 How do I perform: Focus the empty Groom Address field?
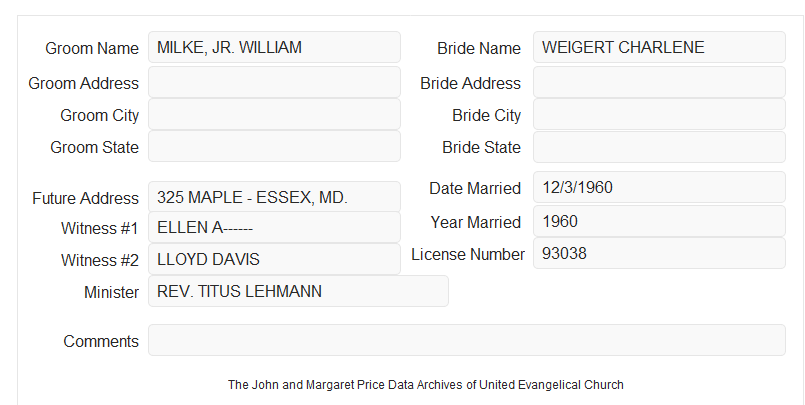[274, 82]
